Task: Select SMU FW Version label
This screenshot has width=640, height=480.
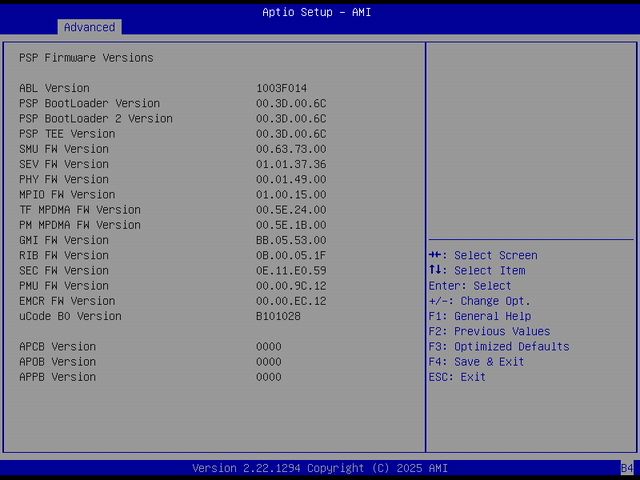Action: pyautogui.click(x=64, y=149)
